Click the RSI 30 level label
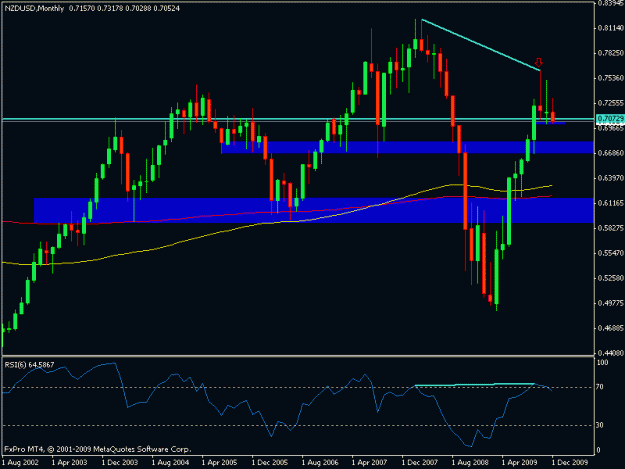625x469 pixels. click(x=600, y=425)
